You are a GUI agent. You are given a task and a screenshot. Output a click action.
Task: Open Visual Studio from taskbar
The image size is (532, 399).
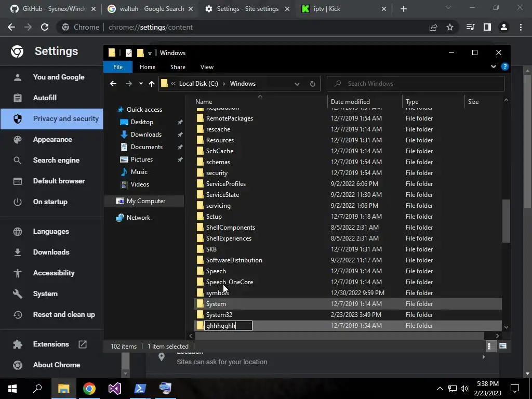point(115,389)
